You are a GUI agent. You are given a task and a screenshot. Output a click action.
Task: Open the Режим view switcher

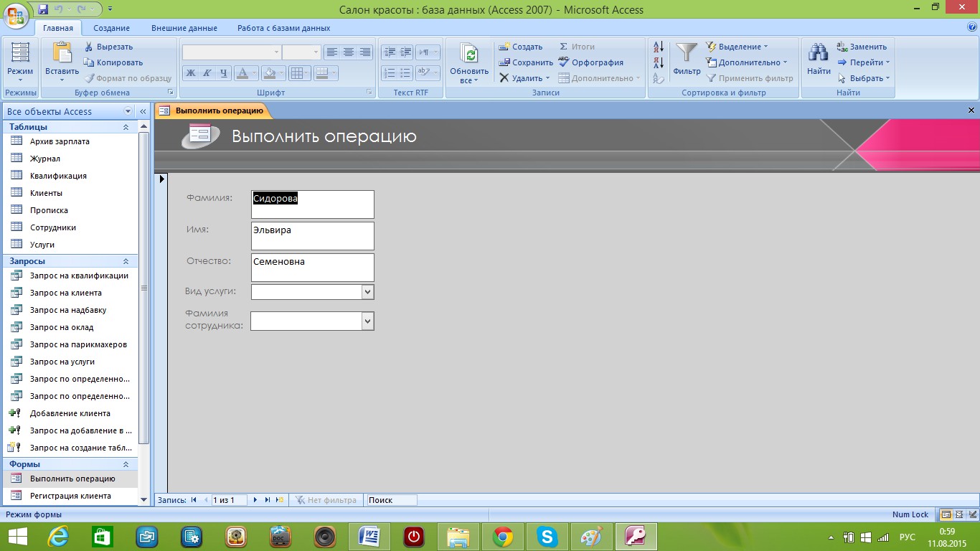click(20, 63)
